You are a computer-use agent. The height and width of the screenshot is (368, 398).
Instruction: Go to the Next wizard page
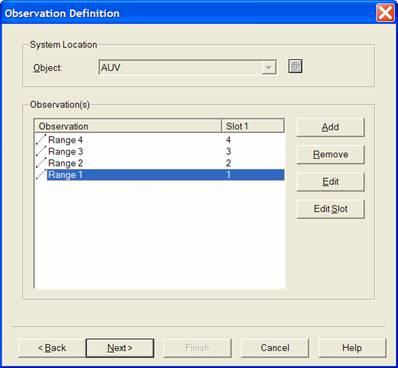[x=120, y=348]
